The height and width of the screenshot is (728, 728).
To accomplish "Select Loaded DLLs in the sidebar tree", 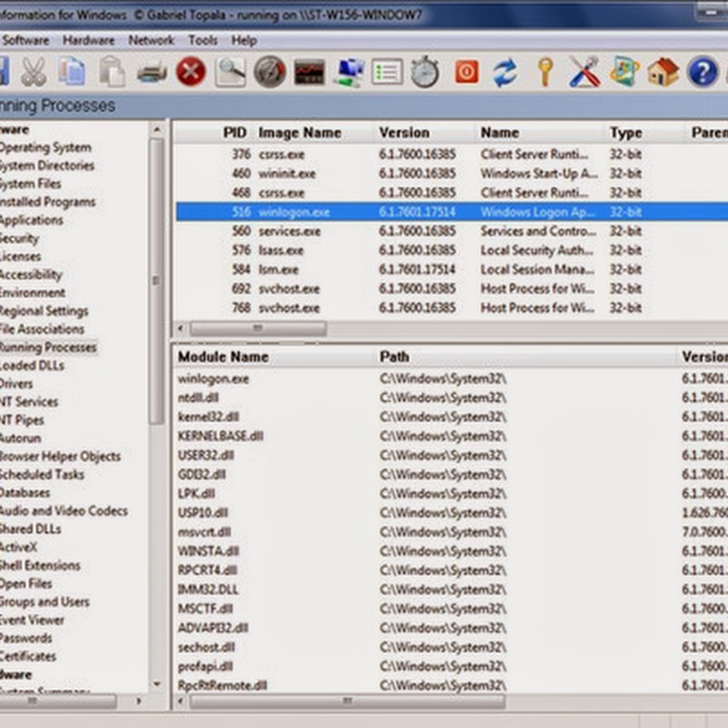I will click(x=32, y=365).
